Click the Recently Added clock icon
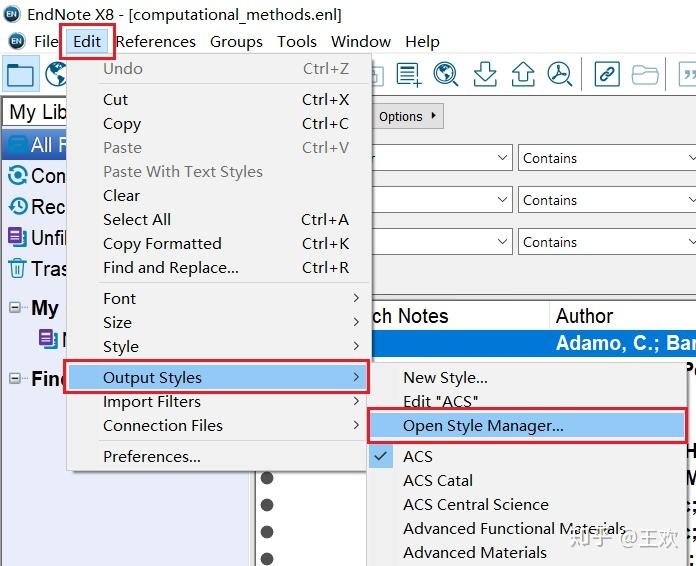Image resolution: width=696 pixels, height=566 pixels. (x=17, y=206)
